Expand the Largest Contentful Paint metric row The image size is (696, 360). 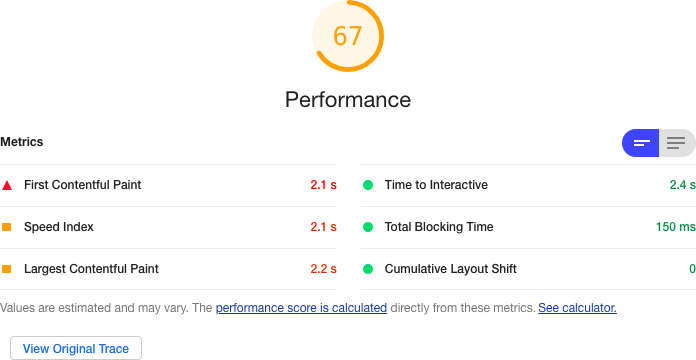click(x=168, y=269)
